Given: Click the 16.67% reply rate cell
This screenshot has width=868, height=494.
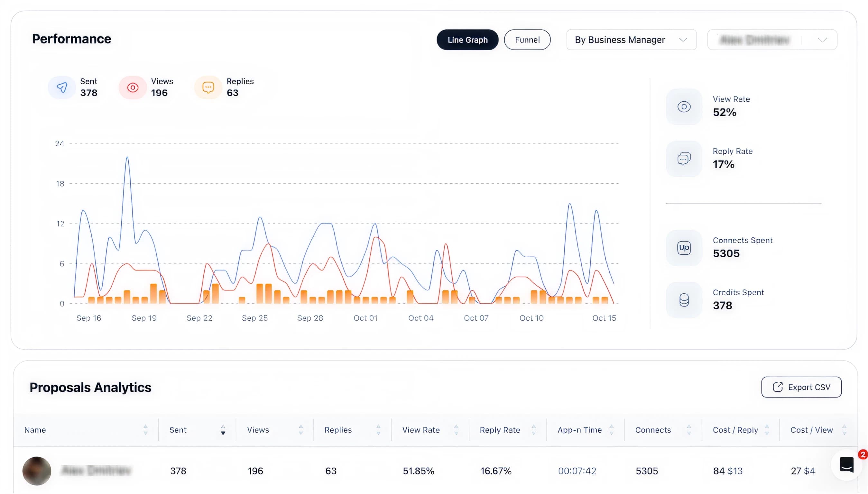Looking at the screenshot, I should click(495, 471).
